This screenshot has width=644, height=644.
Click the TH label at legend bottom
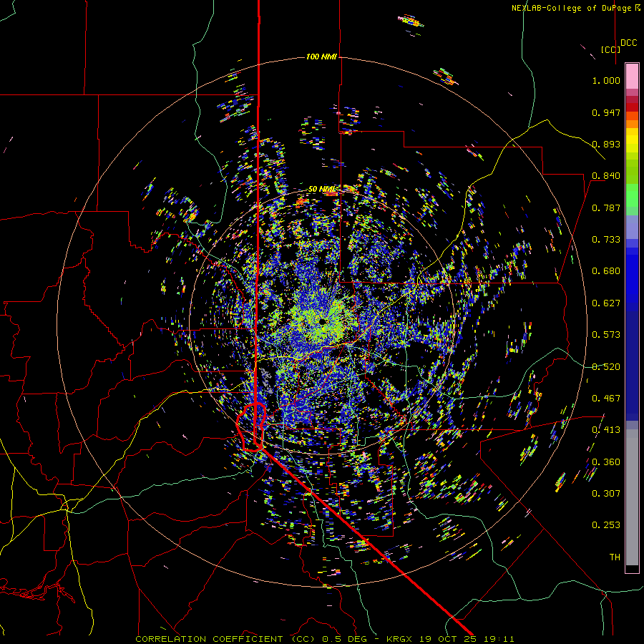[615, 557]
